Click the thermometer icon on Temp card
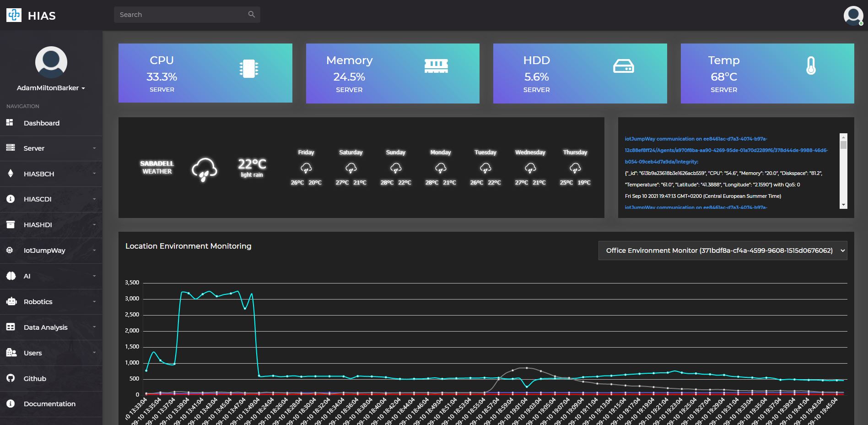The width and height of the screenshot is (868, 425). coord(811,65)
